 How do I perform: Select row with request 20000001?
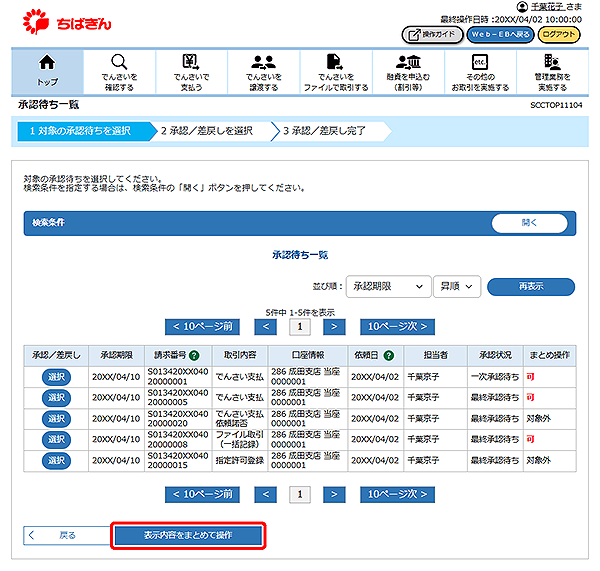[56, 377]
